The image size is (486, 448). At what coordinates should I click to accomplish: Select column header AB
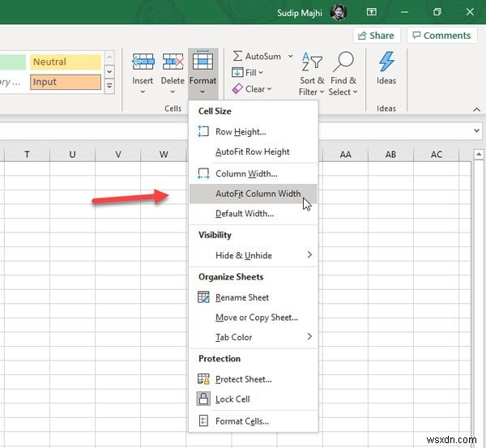pyautogui.click(x=390, y=154)
